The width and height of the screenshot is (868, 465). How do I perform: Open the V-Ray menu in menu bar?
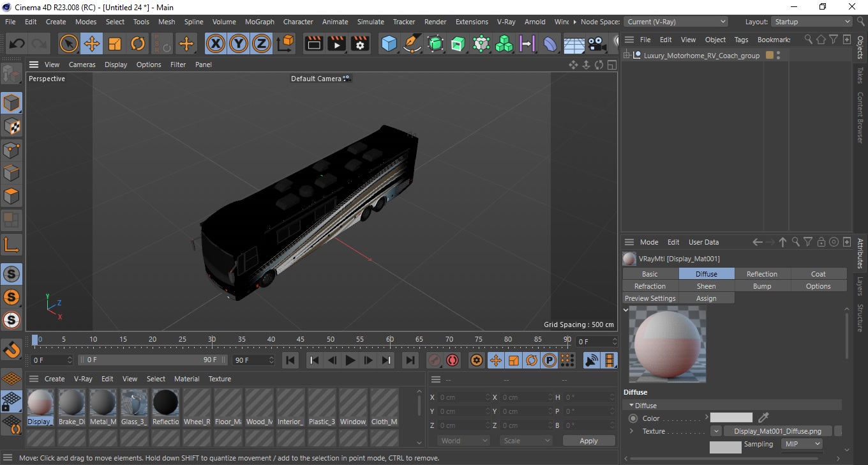pos(506,22)
